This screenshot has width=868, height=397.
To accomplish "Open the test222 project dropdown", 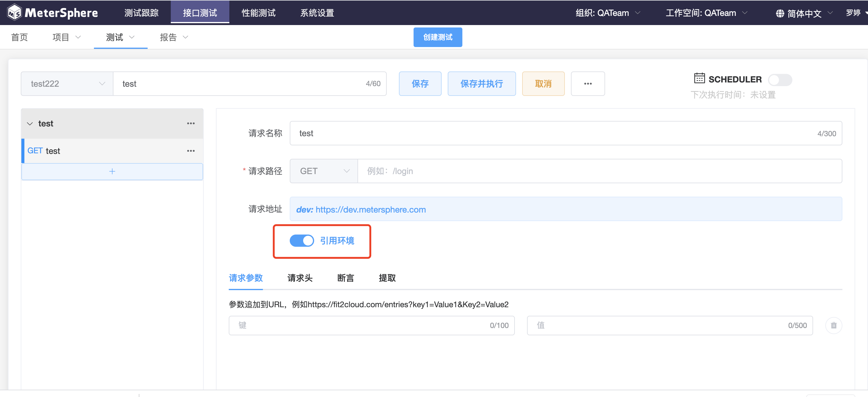I will point(67,84).
